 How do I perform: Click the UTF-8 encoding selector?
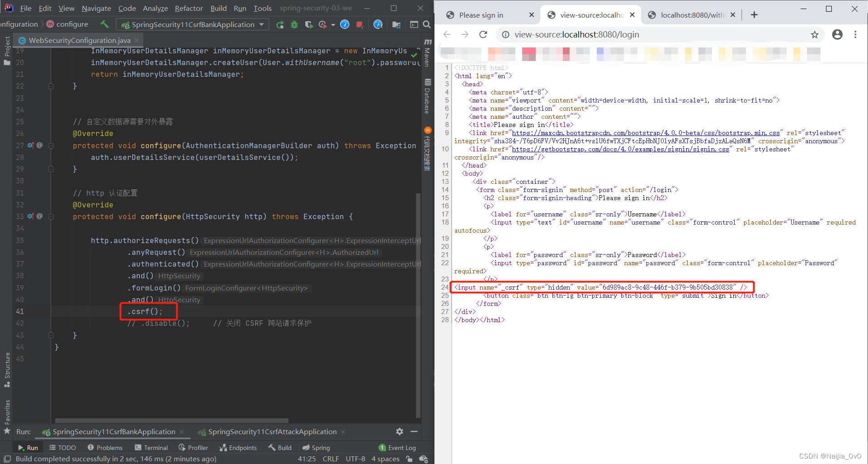coord(355,459)
